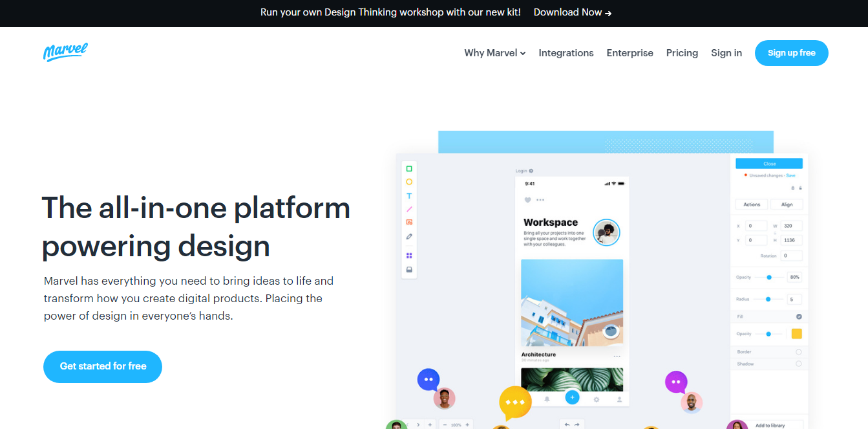The image size is (868, 429).
Task: Enable the Border option
Action: [799, 352]
